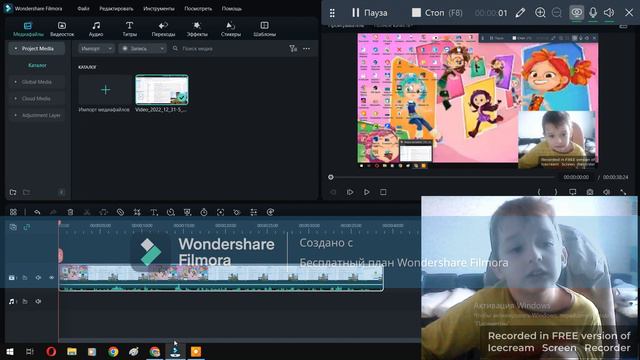The width and height of the screenshot is (640, 360).
Task: Stop the preview playback
Action: 383,192
